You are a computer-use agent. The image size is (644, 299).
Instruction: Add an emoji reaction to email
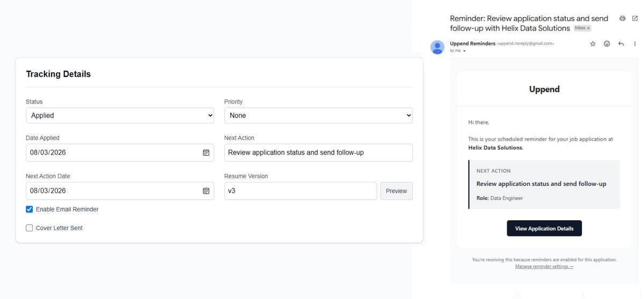click(x=607, y=43)
